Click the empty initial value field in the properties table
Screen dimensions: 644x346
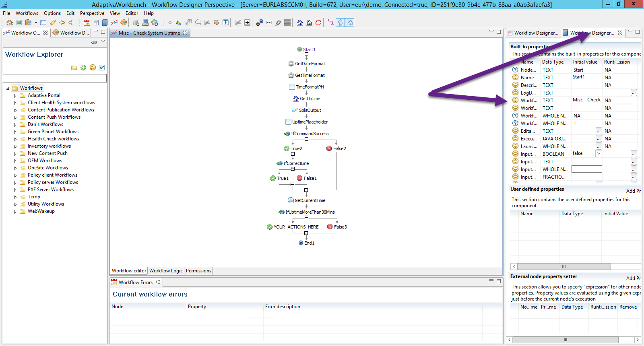click(x=587, y=169)
